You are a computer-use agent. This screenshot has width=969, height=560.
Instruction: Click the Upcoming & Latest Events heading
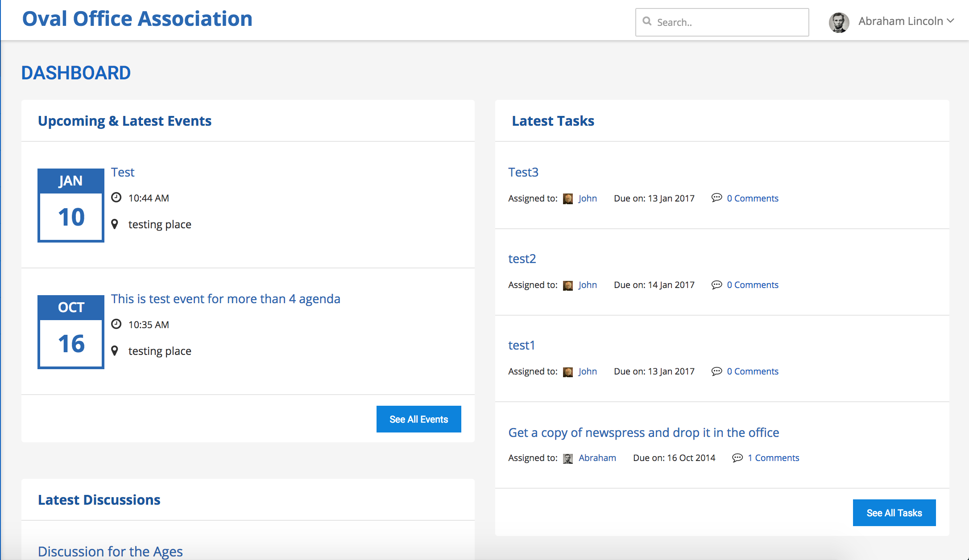(x=124, y=121)
